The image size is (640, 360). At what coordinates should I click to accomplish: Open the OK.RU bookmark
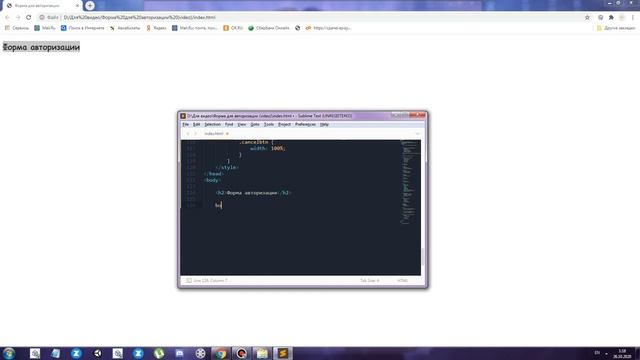pos(233,28)
